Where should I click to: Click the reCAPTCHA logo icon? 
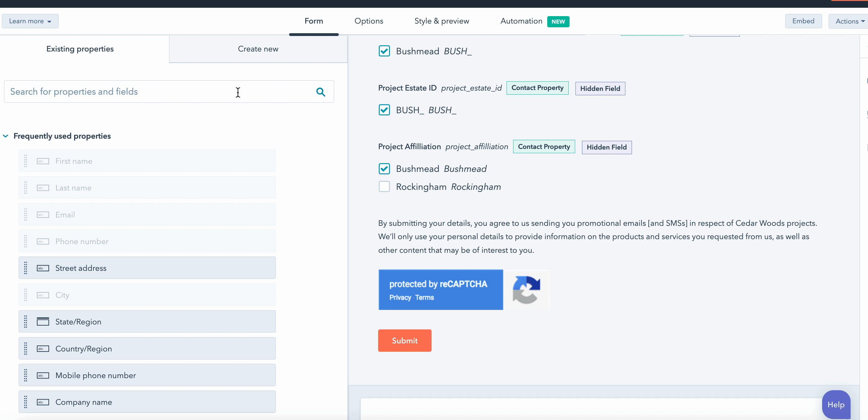click(526, 290)
